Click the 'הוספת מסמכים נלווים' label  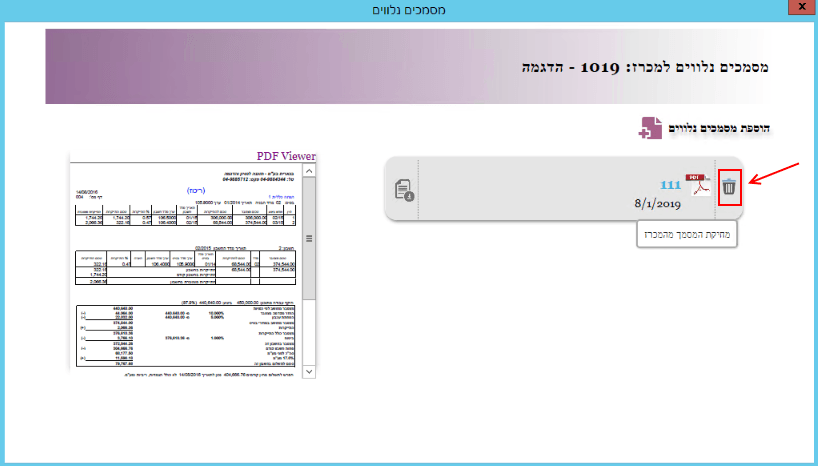click(x=721, y=128)
